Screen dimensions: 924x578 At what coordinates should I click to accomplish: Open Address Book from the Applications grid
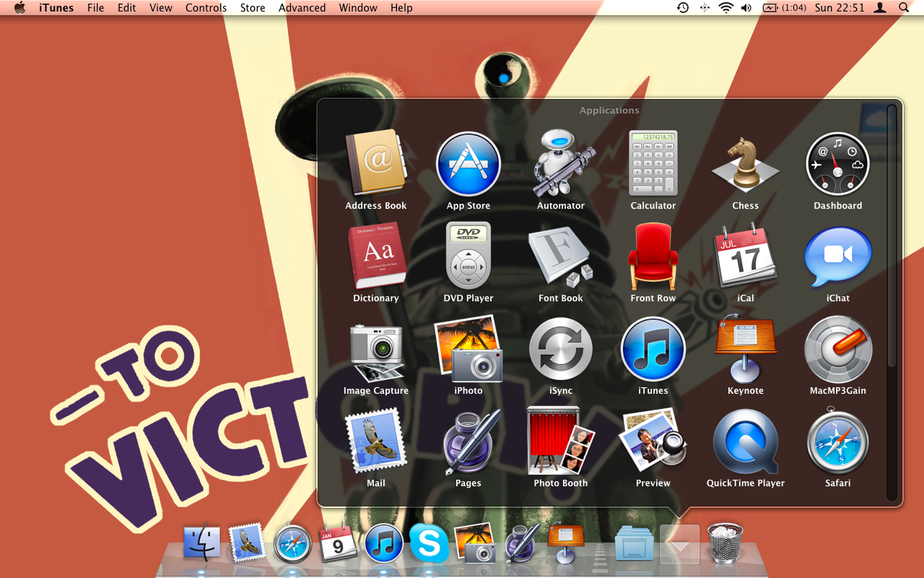pyautogui.click(x=376, y=164)
